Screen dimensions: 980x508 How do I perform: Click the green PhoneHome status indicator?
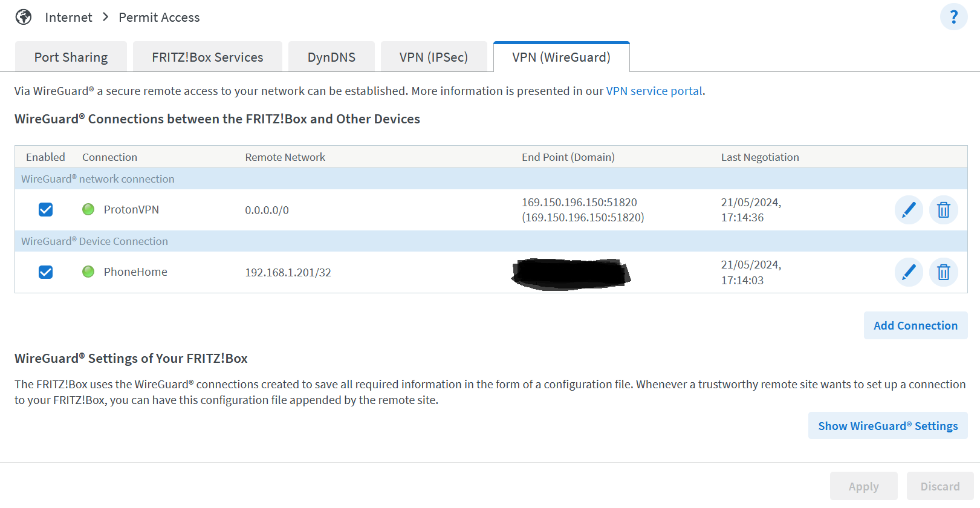(88, 272)
